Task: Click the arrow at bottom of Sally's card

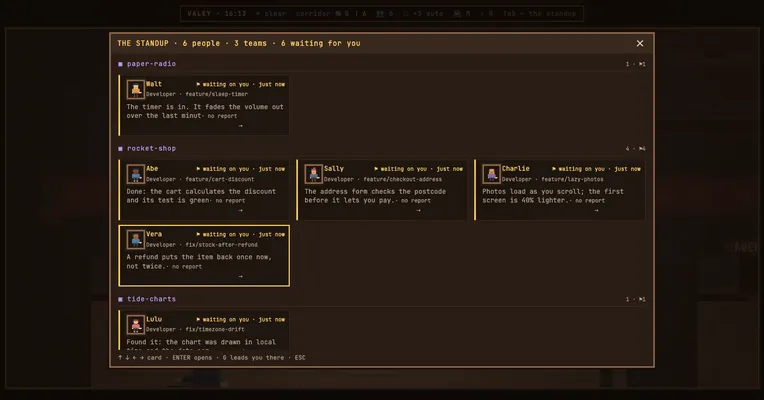Action: pyautogui.click(x=418, y=210)
